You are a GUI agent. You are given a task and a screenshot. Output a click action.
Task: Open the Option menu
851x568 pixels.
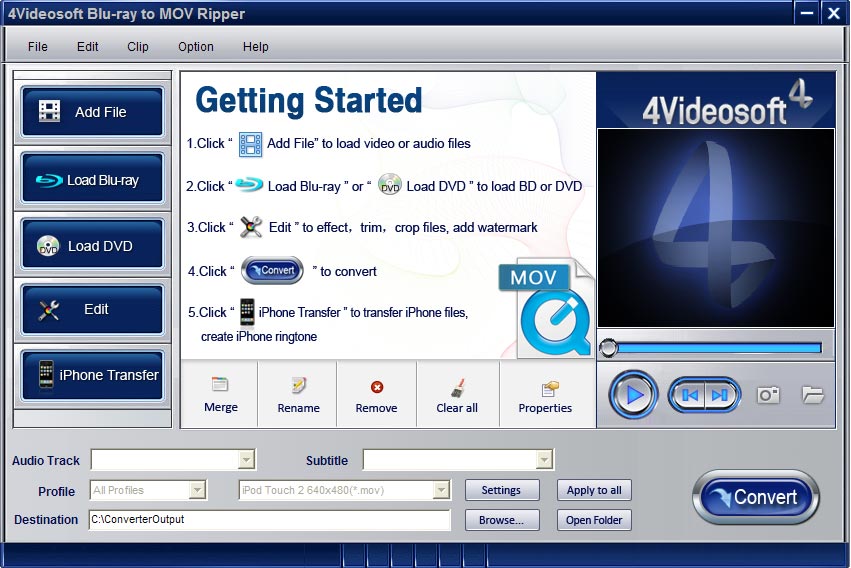[196, 47]
